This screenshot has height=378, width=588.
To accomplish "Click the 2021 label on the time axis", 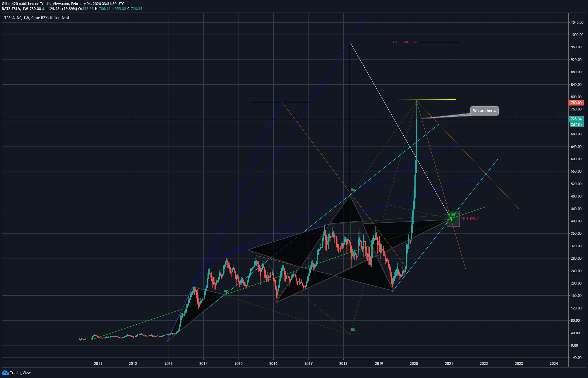I will (449, 364).
